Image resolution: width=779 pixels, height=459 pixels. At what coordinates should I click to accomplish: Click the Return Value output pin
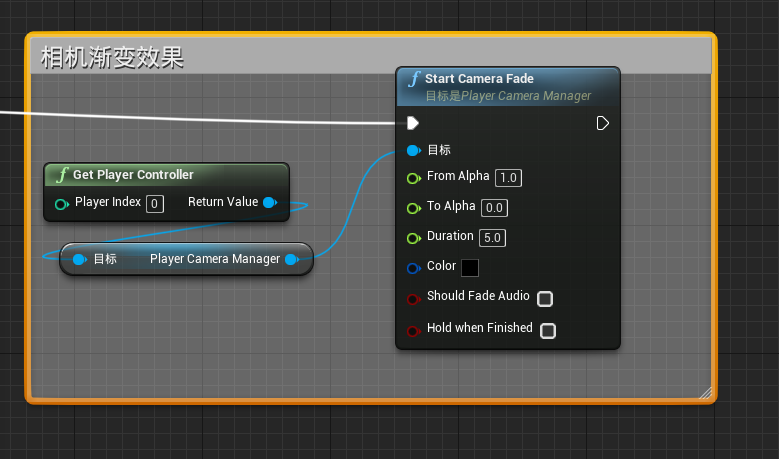click(270, 202)
